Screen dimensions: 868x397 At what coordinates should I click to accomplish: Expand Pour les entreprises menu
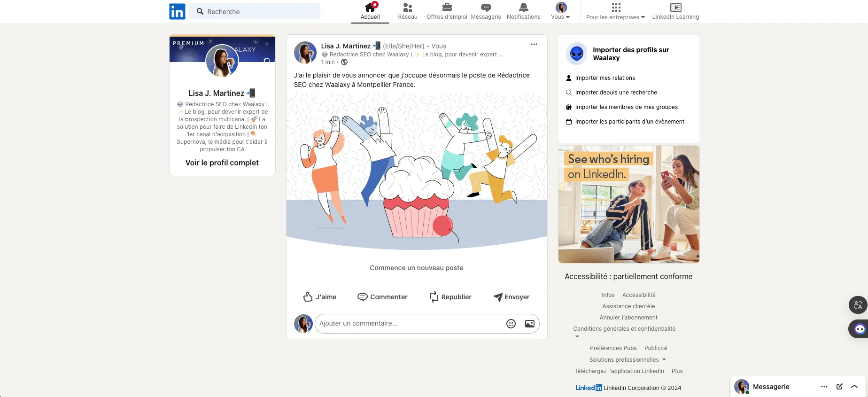click(x=616, y=11)
